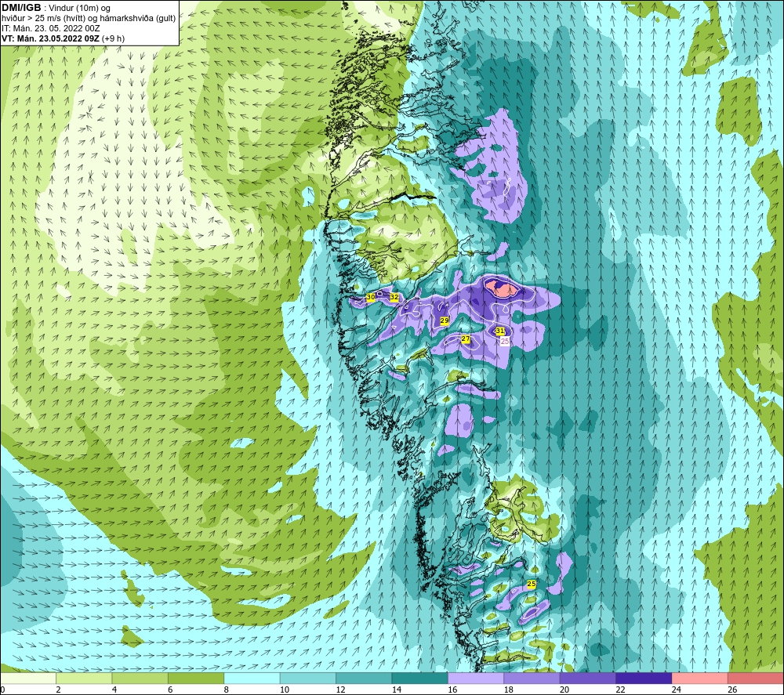784x695 pixels.
Task: Click the legend scale number 20
Action: pos(564,690)
